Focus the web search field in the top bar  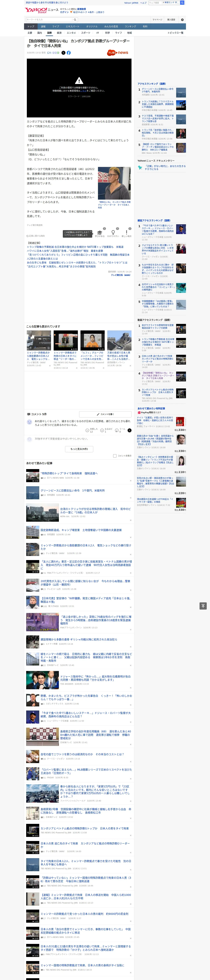tap(155, 3)
